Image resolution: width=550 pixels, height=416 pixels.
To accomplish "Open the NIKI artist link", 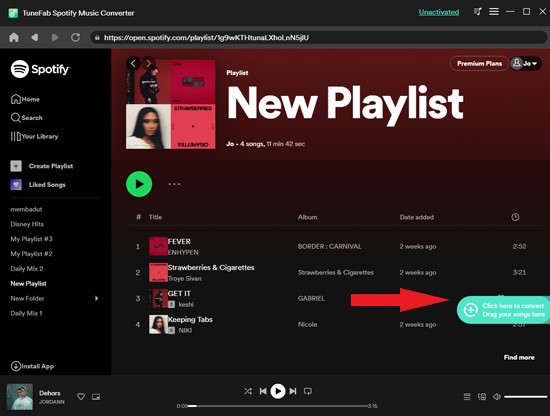I will 185,330.
